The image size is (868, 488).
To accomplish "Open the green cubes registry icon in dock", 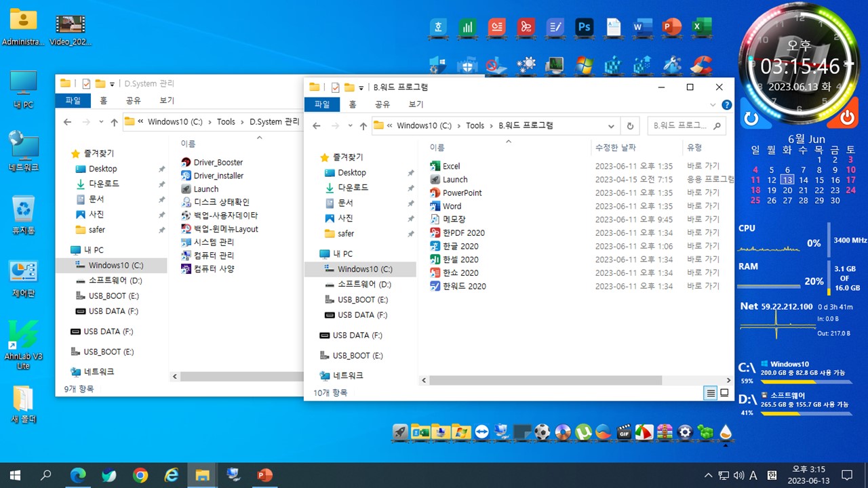I will point(705,432).
